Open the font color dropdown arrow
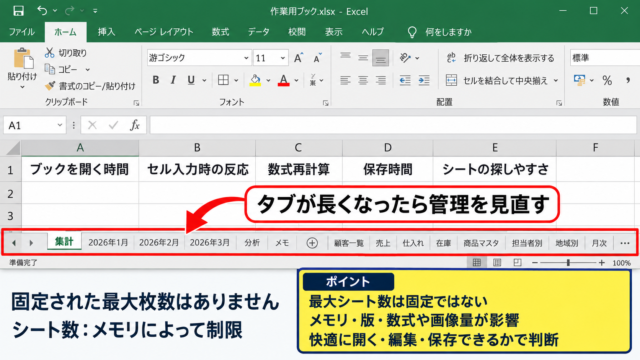Viewport: 640px width, 360px height. click(x=296, y=80)
